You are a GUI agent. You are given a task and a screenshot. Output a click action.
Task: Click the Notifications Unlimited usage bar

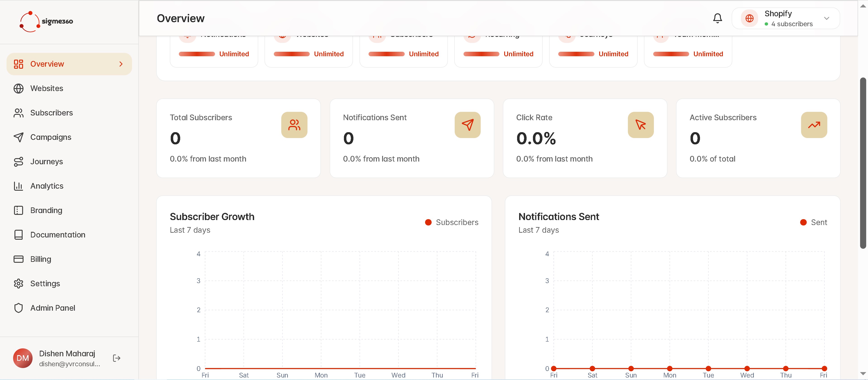pos(197,54)
